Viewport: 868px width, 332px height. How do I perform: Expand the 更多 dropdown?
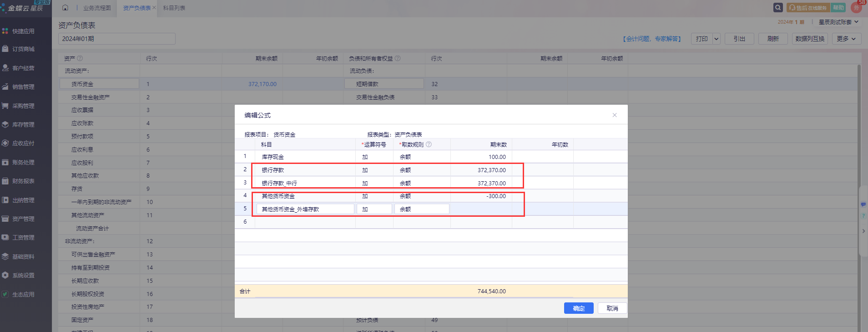point(847,39)
